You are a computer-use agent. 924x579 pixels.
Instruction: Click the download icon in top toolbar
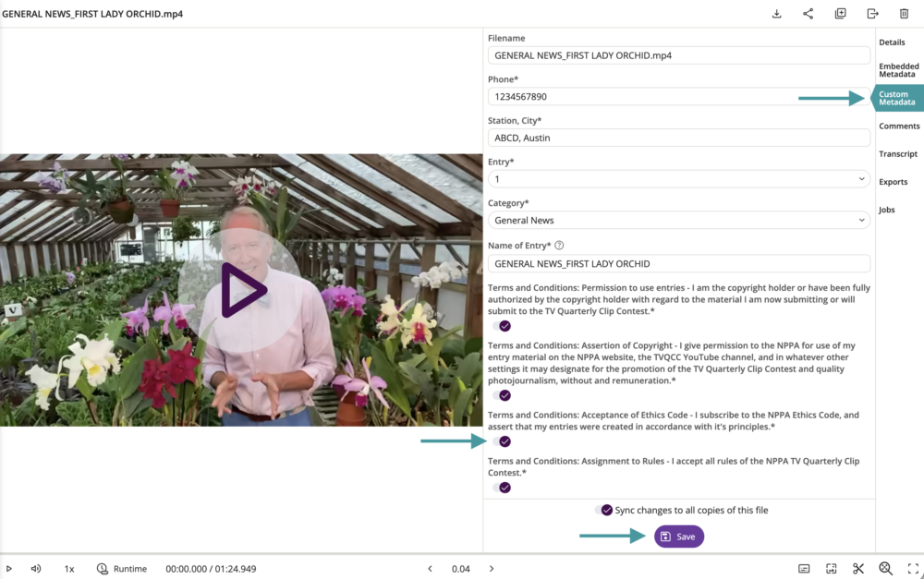point(777,14)
